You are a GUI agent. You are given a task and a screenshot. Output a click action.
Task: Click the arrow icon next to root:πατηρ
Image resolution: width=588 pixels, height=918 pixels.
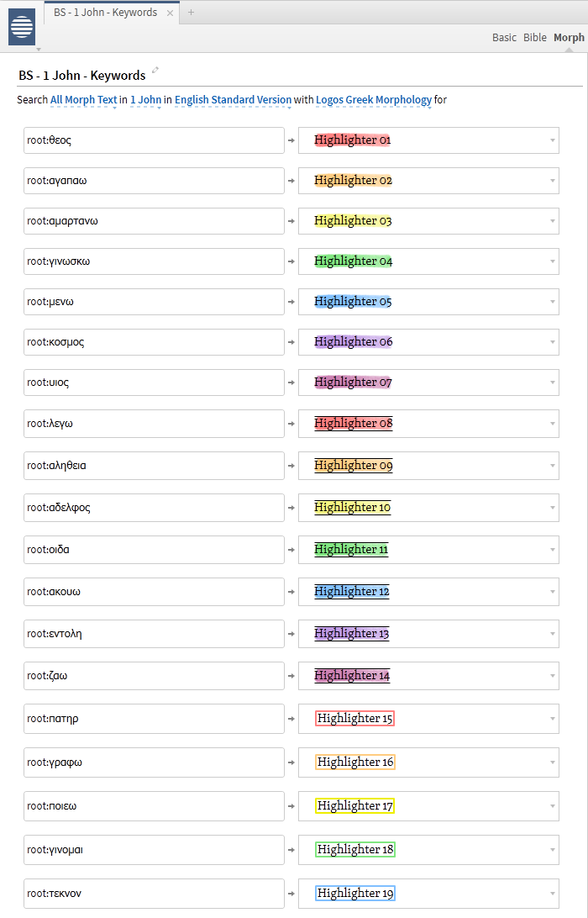(x=291, y=719)
